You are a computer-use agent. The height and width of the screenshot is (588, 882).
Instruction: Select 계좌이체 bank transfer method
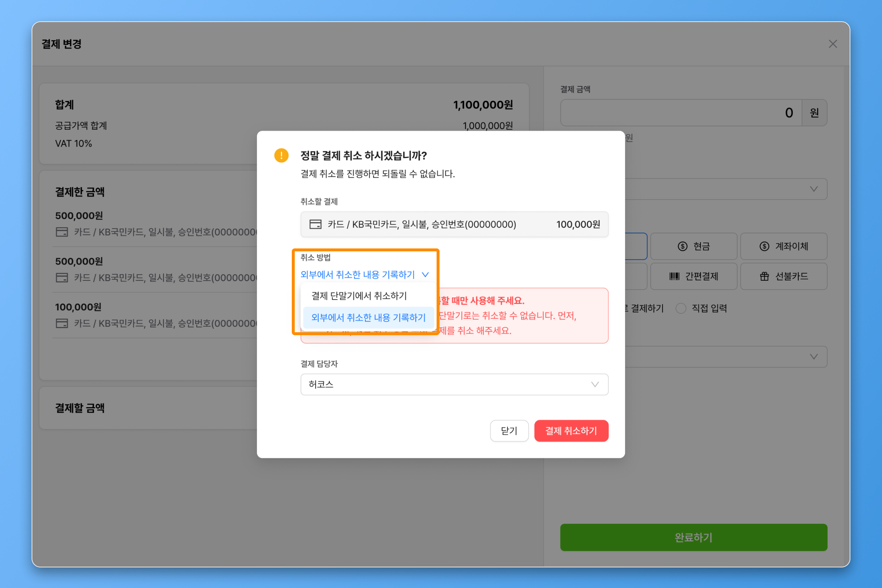(x=784, y=246)
